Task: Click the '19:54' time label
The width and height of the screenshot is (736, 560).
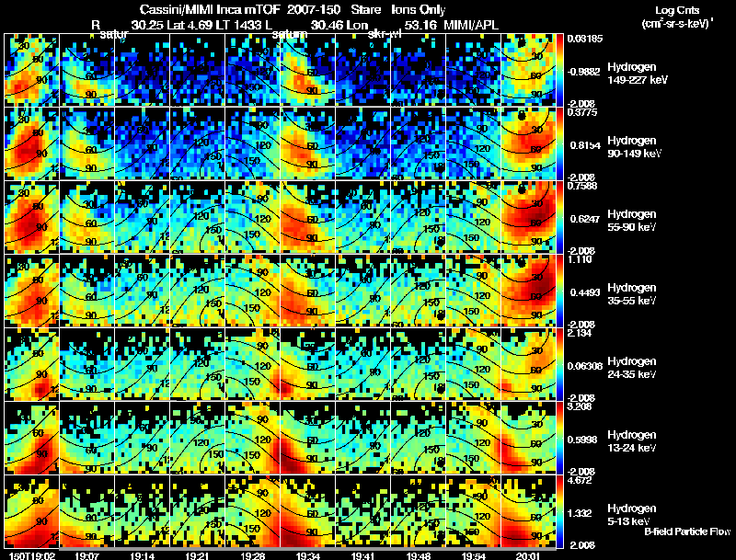Action: pyautogui.click(x=473, y=555)
